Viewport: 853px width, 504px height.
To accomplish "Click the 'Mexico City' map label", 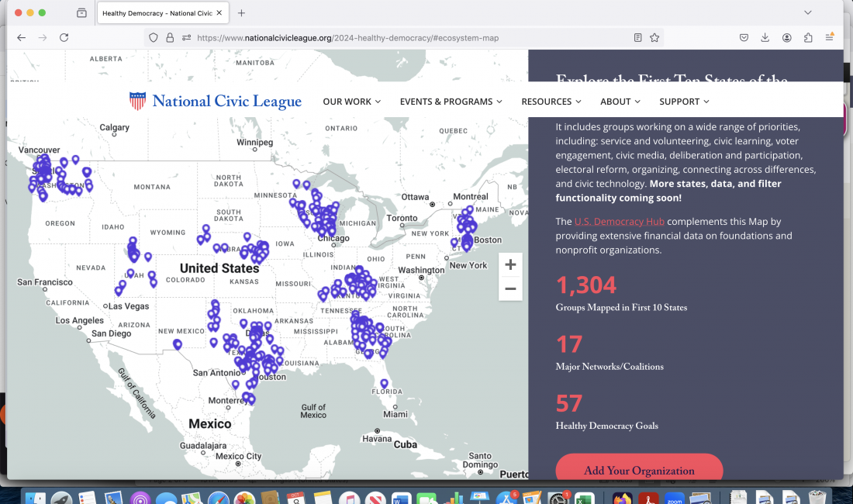I will click(238, 456).
